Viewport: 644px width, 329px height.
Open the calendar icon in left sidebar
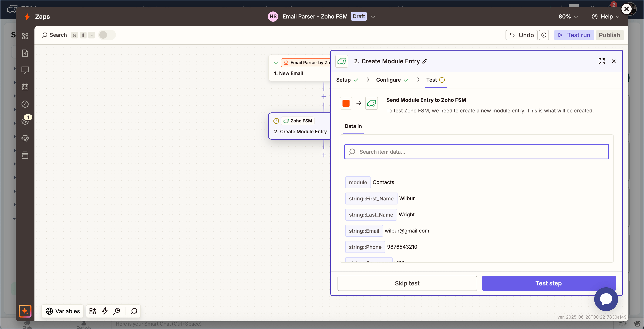point(25,87)
